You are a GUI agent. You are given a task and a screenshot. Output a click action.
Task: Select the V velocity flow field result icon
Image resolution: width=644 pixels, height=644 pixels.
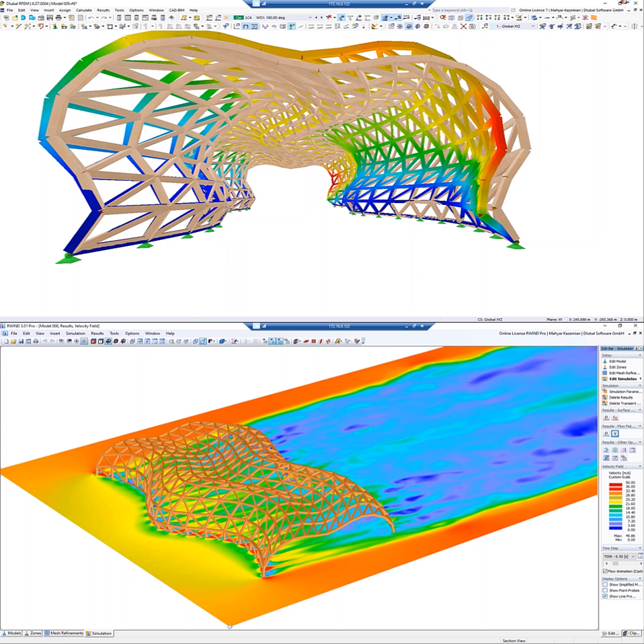click(614, 432)
